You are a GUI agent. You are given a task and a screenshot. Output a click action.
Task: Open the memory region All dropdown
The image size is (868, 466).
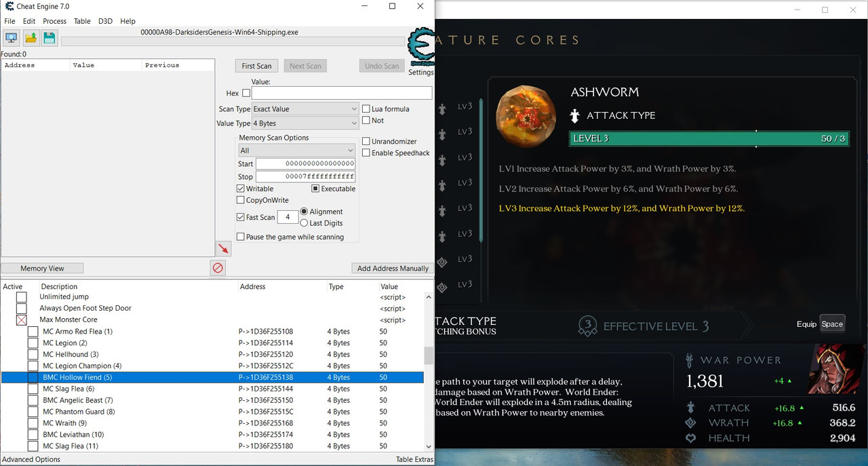click(296, 151)
